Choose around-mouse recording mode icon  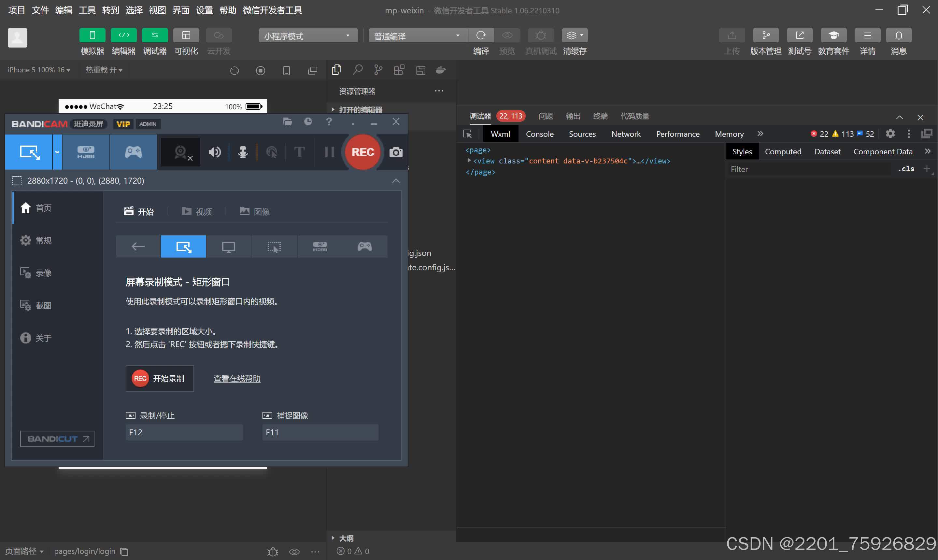(274, 247)
